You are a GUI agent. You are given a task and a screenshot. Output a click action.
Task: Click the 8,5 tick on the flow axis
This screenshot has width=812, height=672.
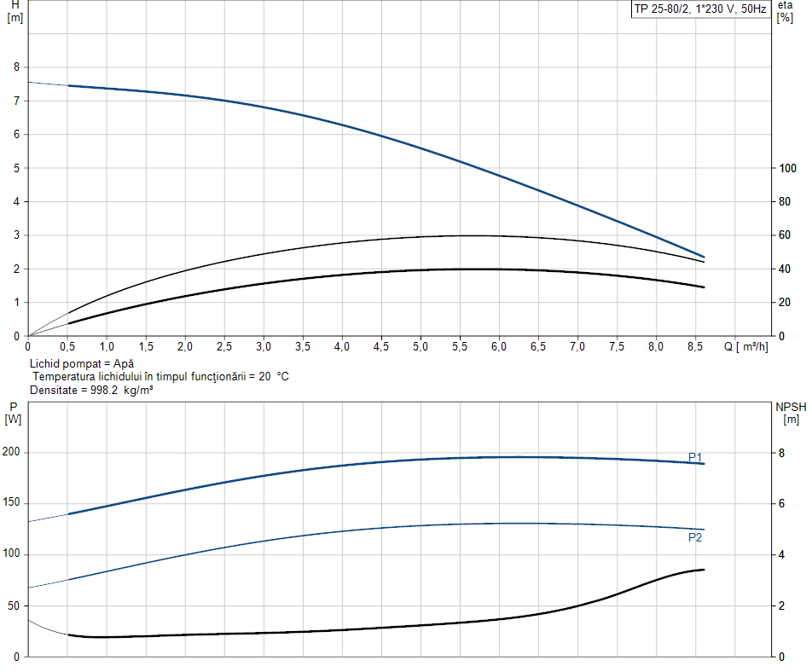coord(694,347)
